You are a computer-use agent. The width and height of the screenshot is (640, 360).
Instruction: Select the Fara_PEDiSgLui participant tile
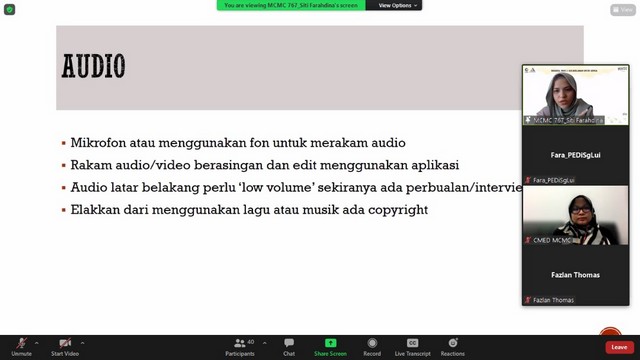[576, 156]
